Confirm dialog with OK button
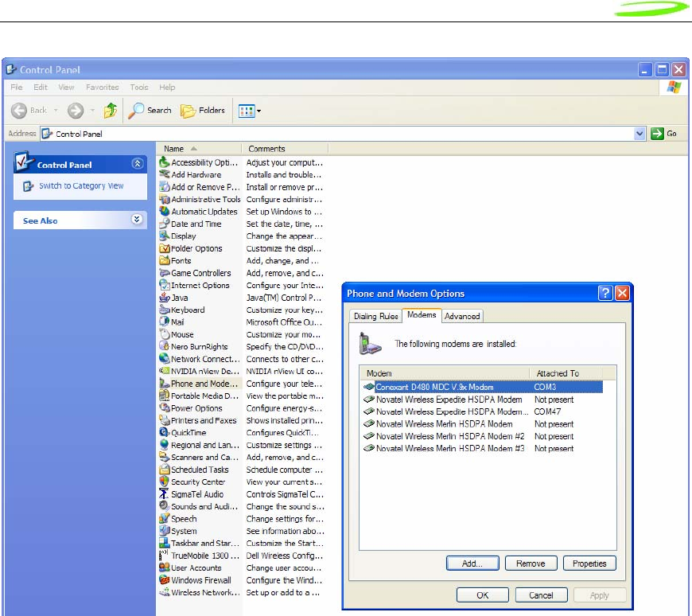The image size is (692, 616). point(482,595)
